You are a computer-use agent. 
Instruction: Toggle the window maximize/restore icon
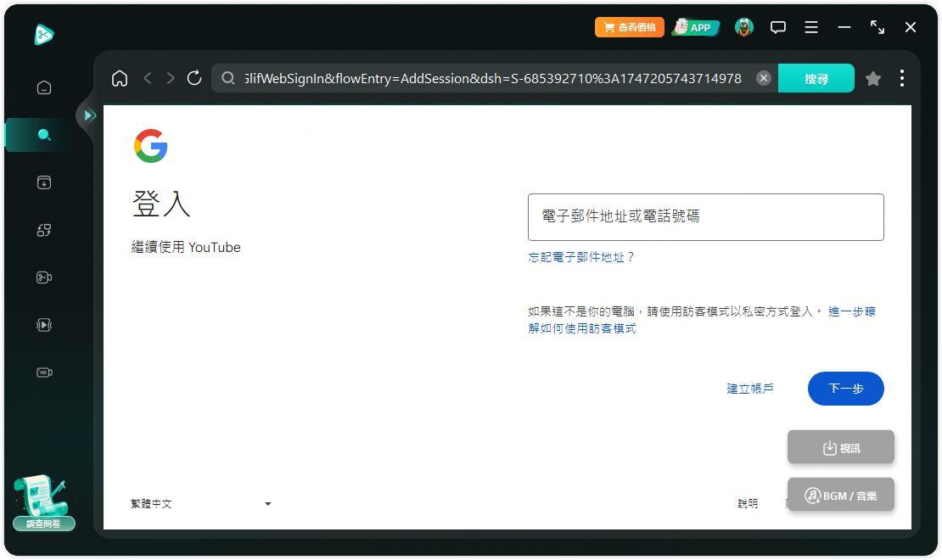(x=878, y=27)
